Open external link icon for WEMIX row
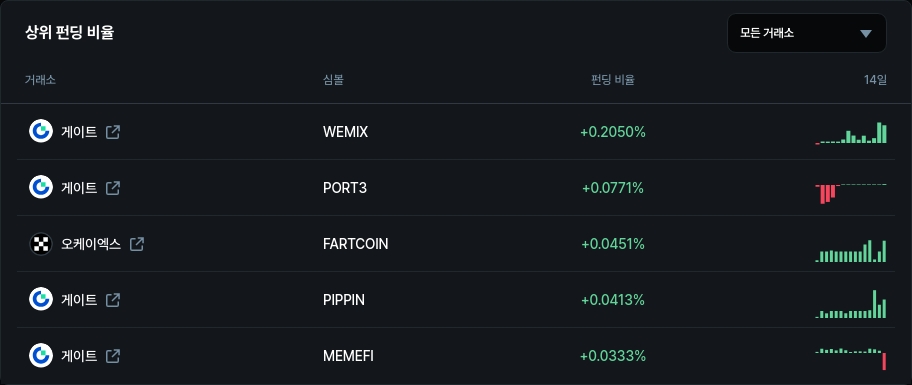Viewport: 912px width, 385px height. pos(113,132)
